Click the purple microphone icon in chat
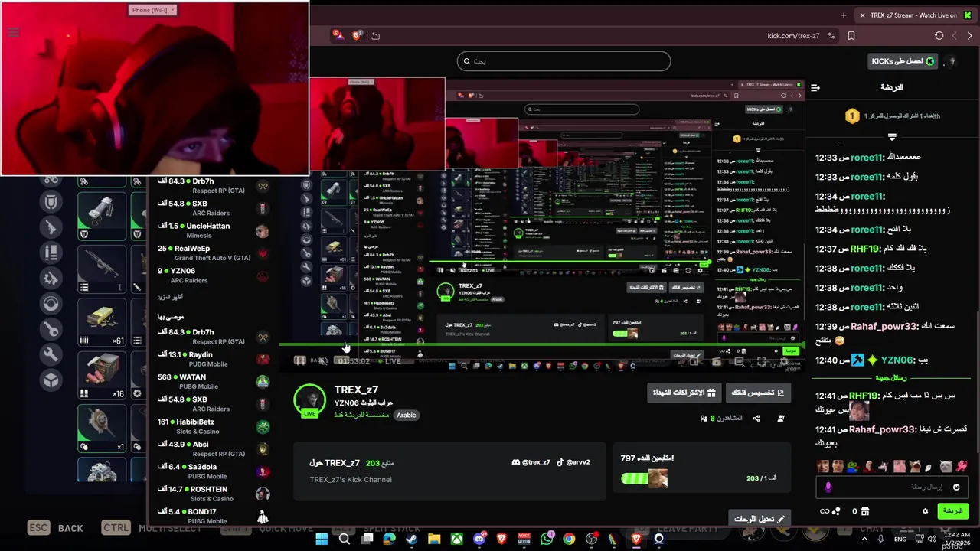This screenshot has height=551, width=980. [x=828, y=487]
